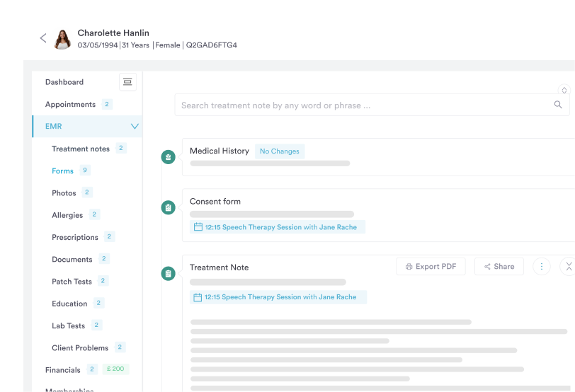Toggle the expand-all notes sort arrows
575x392 pixels.
tap(564, 91)
